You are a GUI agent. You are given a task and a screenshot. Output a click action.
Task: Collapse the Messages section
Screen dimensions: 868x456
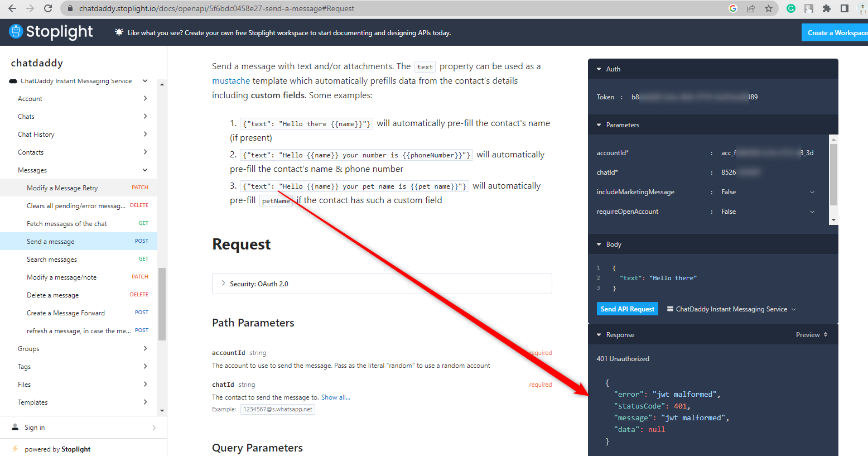point(79,170)
